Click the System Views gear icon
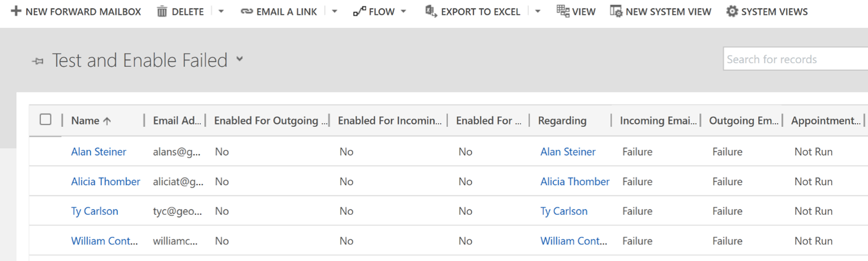The width and height of the screenshot is (868, 261). pos(732,11)
